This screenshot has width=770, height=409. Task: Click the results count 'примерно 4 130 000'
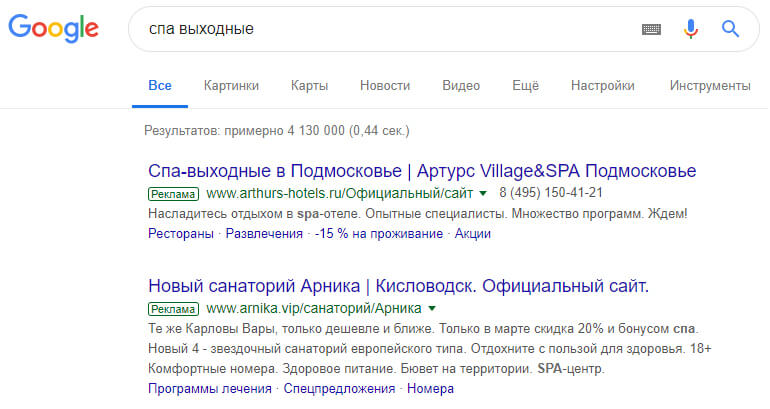(276, 131)
